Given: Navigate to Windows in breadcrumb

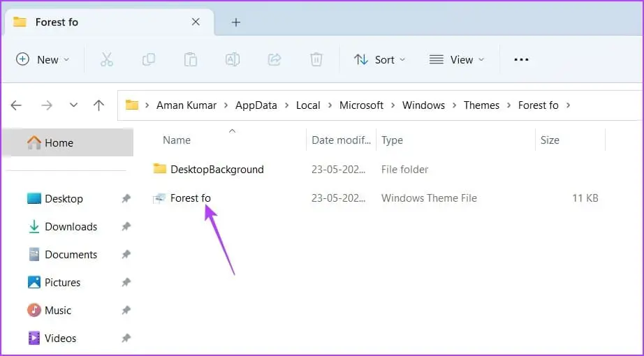Looking at the screenshot, I should click(x=423, y=105).
